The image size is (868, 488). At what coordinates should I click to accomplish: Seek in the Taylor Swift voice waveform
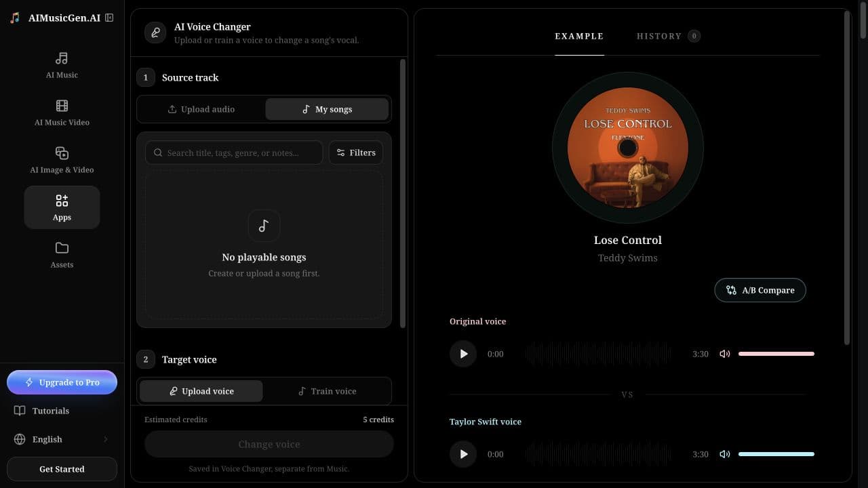597,454
